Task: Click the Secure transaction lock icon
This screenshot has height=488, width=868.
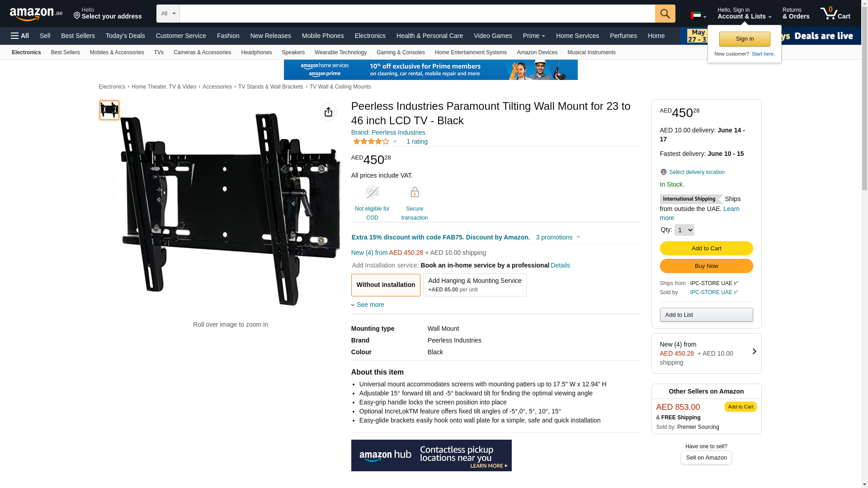Action: (415, 192)
